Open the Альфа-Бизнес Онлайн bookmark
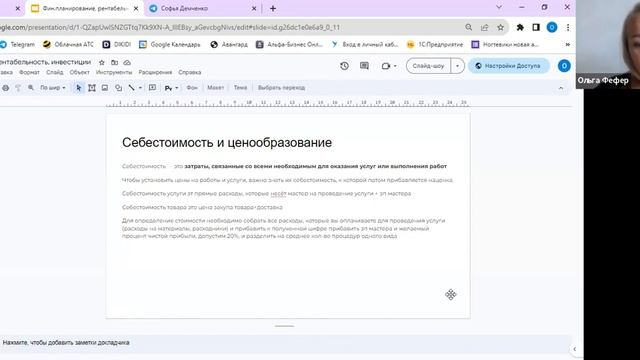 tap(289, 44)
